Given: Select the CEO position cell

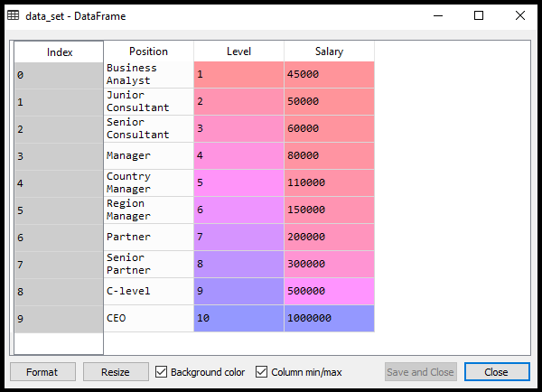Looking at the screenshot, I should point(148,318).
